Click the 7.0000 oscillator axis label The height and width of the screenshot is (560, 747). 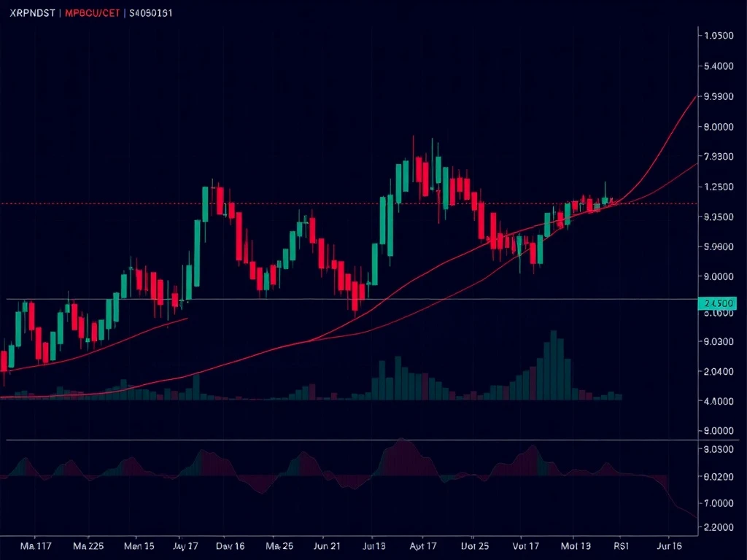point(719,503)
